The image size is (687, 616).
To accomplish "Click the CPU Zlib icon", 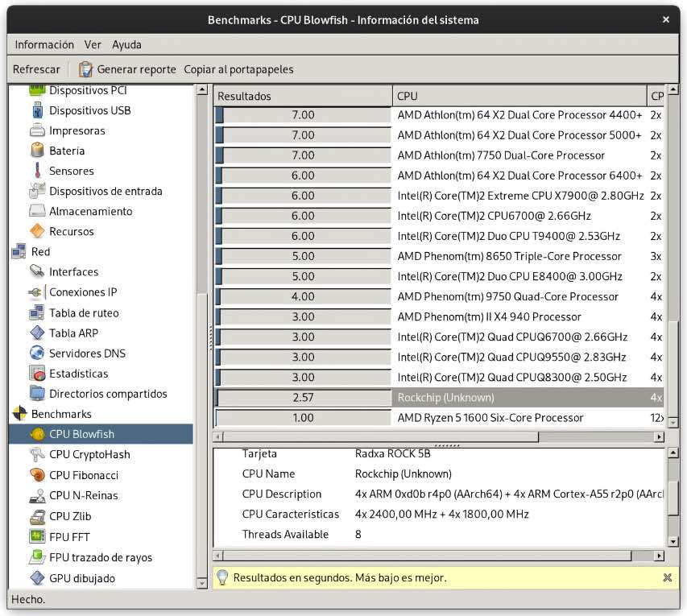I will (x=37, y=516).
